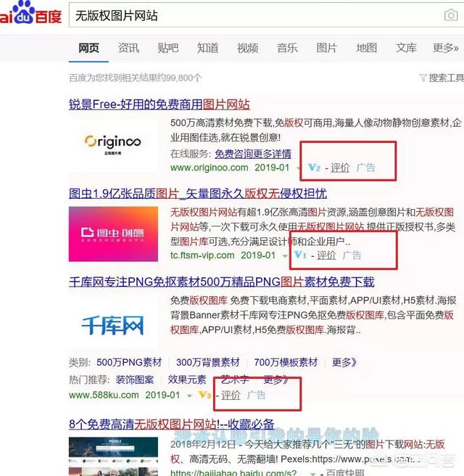Open the 更多» tab menu
The height and width of the screenshot is (476, 464).
click(x=445, y=48)
